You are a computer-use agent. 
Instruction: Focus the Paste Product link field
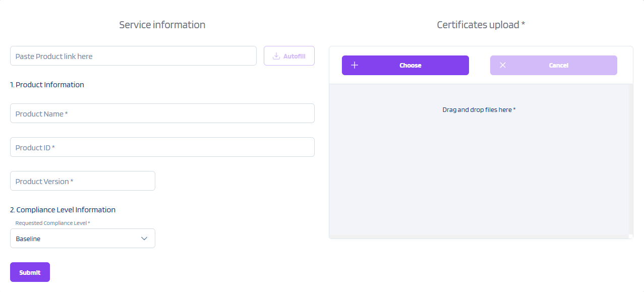[x=133, y=56]
